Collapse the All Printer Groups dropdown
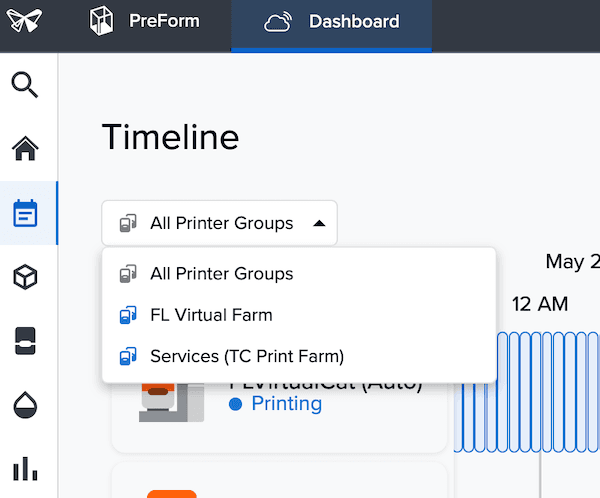This screenshot has width=600, height=498. point(219,223)
